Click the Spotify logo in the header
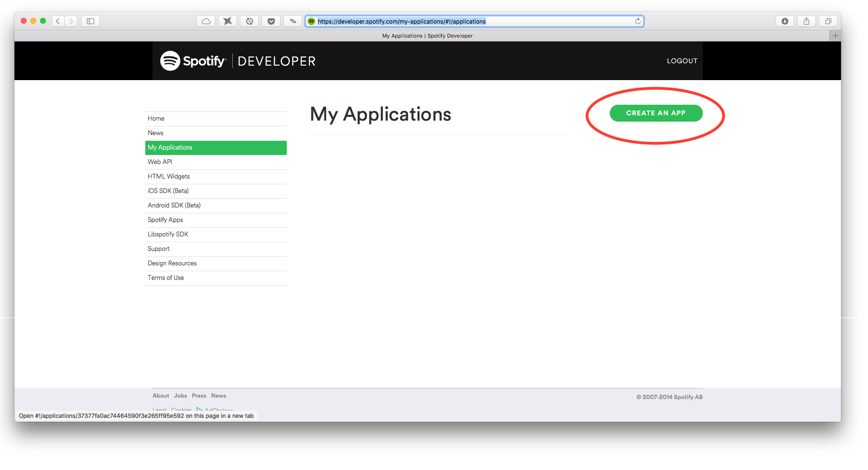 (x=193, y=61)
